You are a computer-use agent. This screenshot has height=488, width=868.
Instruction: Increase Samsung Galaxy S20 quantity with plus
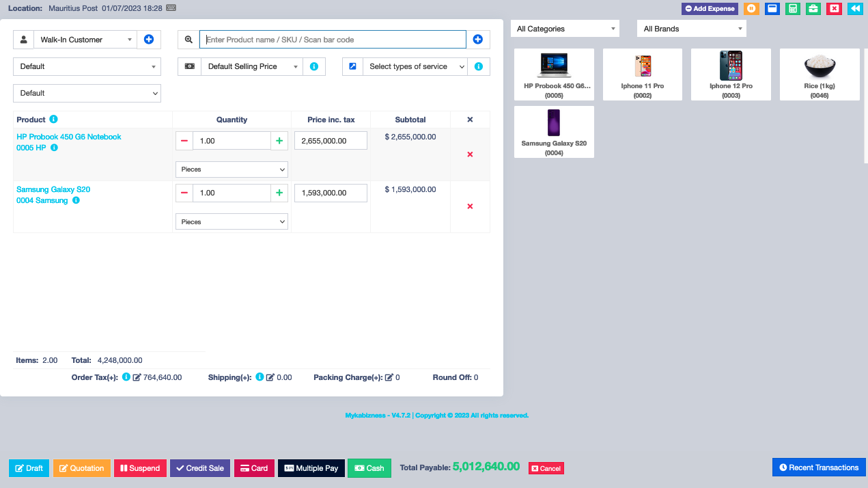pyautogui.click(x=279, y=193)
